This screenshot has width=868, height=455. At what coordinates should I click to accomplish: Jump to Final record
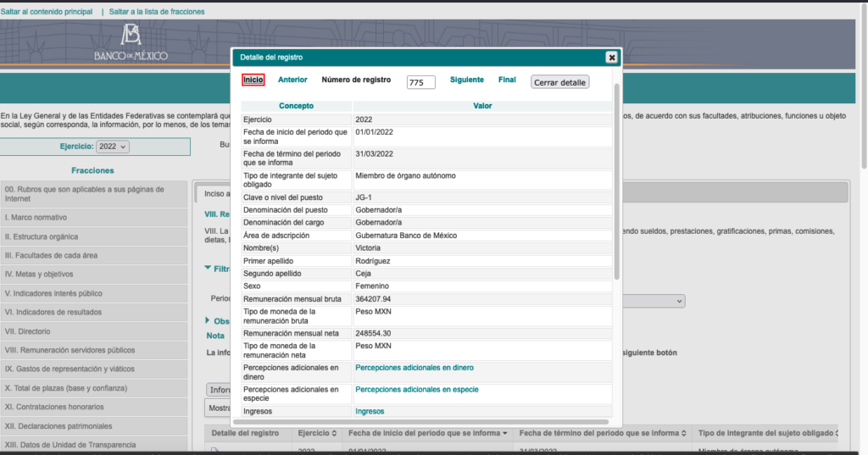tap(507, 80)
